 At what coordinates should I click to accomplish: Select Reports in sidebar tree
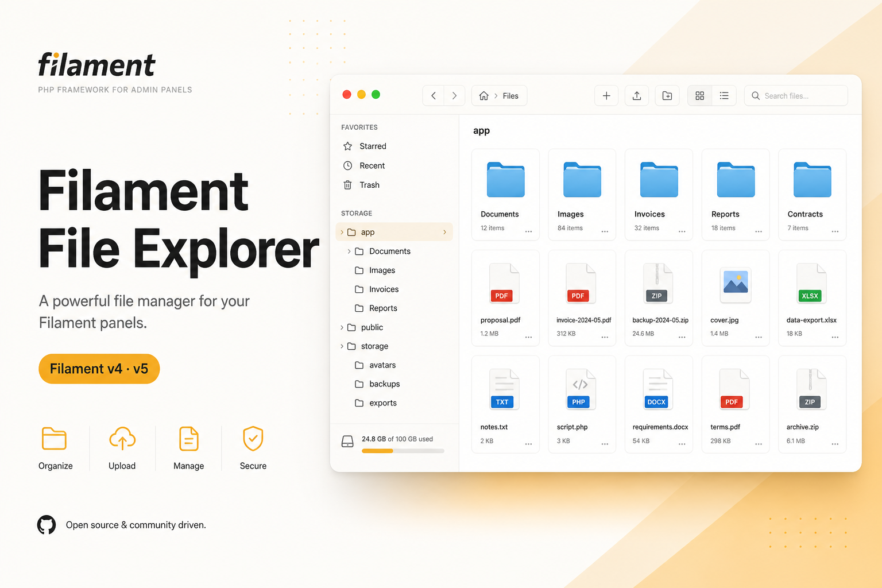click(x=383, y=308)
